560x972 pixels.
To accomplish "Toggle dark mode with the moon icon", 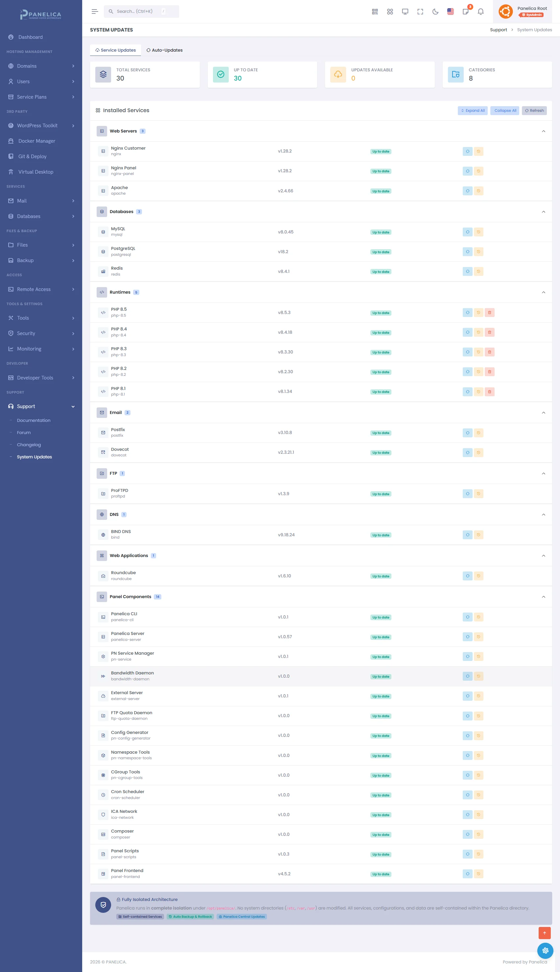I will (435, 12).
